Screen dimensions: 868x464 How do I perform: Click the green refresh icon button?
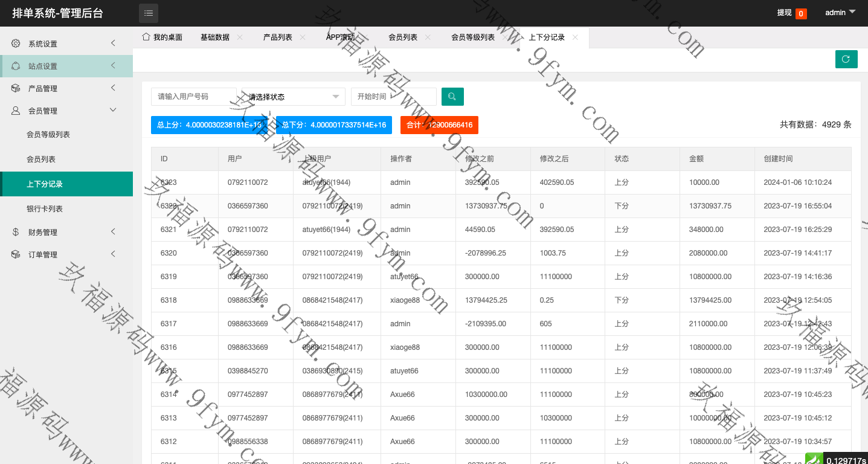(846, 59)
